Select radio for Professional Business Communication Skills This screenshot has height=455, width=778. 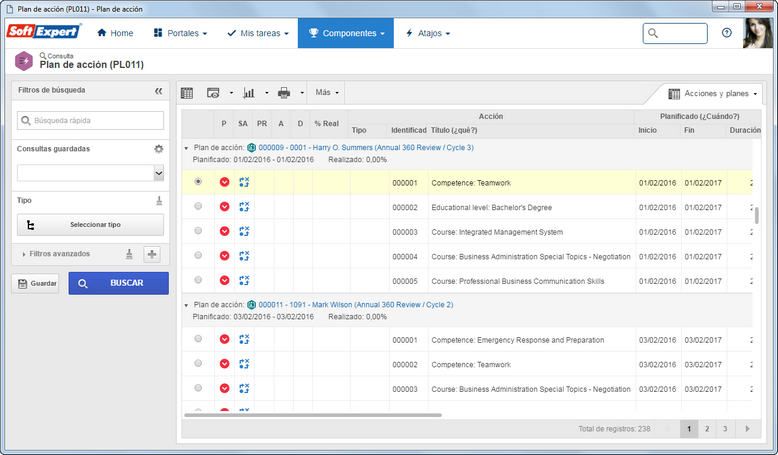click(198, 280)
